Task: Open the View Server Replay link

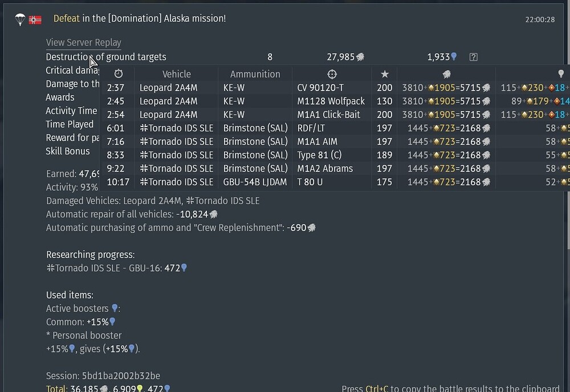Action: (83, 43)
